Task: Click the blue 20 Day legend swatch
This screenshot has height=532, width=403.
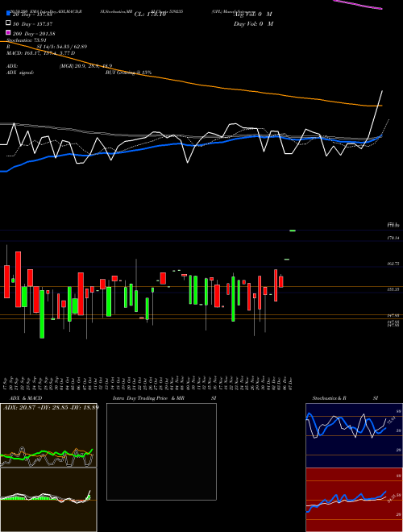Action: point(9,14)
